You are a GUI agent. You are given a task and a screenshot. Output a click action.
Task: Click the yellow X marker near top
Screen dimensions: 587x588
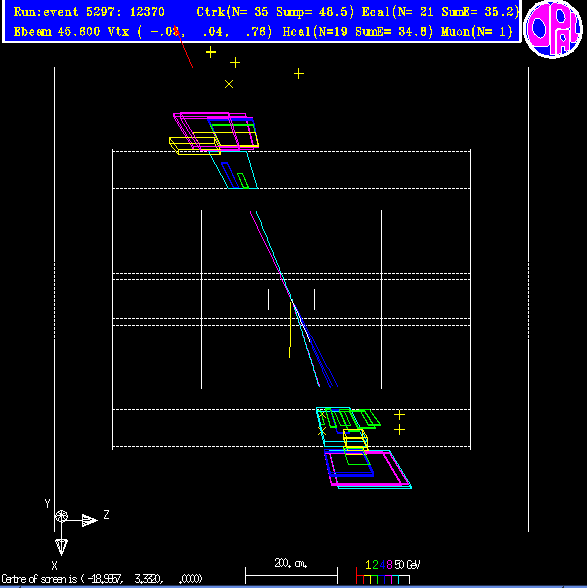point(229,84)
